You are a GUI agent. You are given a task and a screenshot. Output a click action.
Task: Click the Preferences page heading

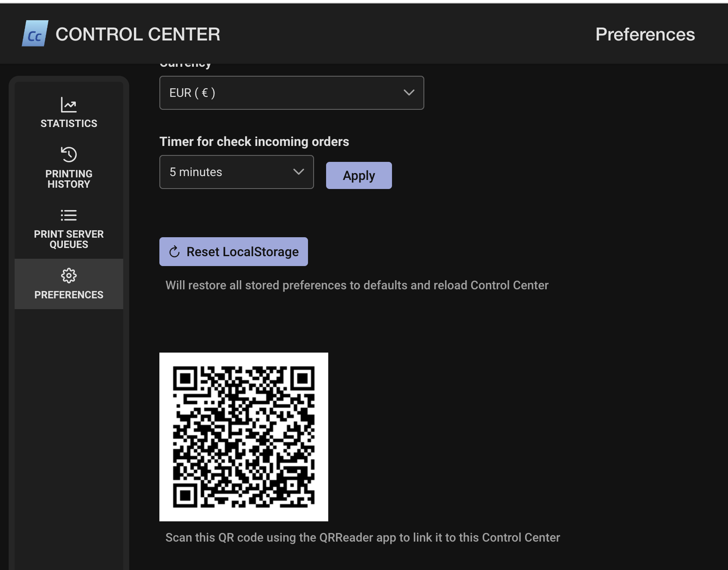coord(645,34)
